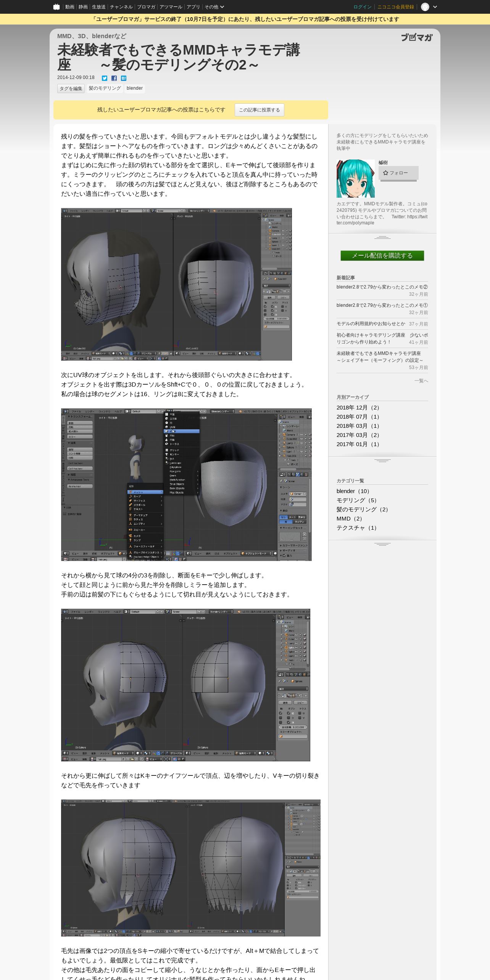Viewport: 490px width, 980px height.
Task: Open the fourth screenshot with hair tips
Action: click(191, 868)
